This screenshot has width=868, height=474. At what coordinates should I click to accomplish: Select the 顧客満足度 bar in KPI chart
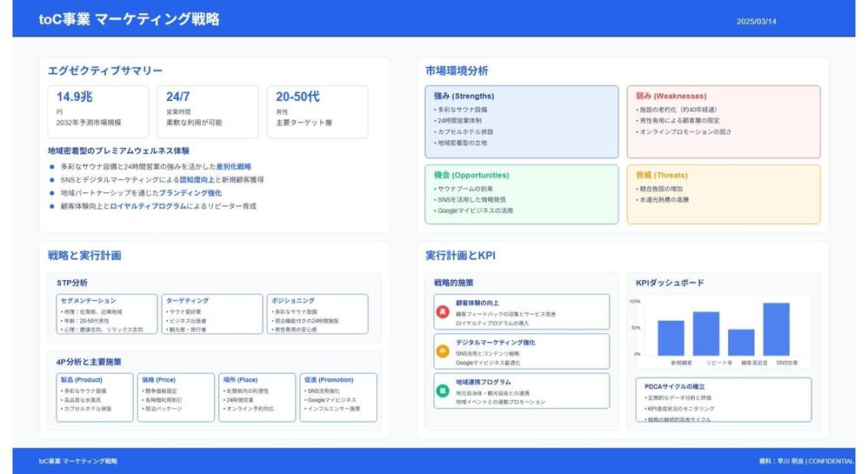[x=741, y=342]
